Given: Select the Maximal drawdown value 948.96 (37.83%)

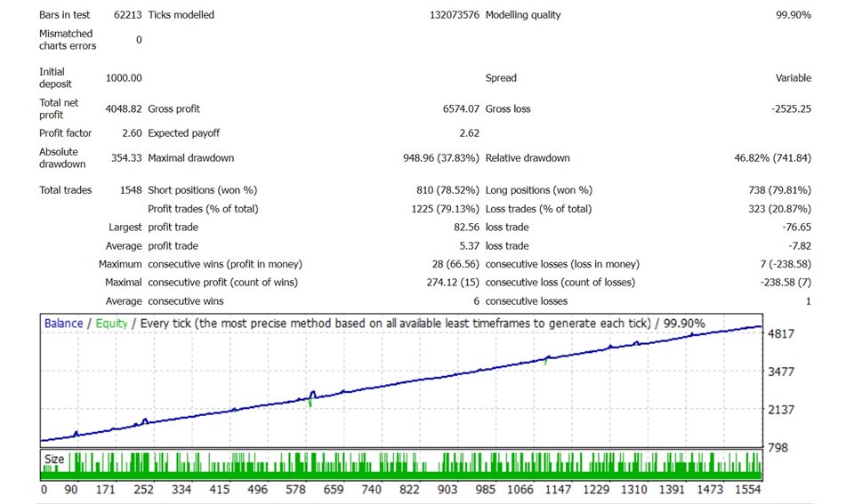Looking at the screenshot, I should (441, 158).
